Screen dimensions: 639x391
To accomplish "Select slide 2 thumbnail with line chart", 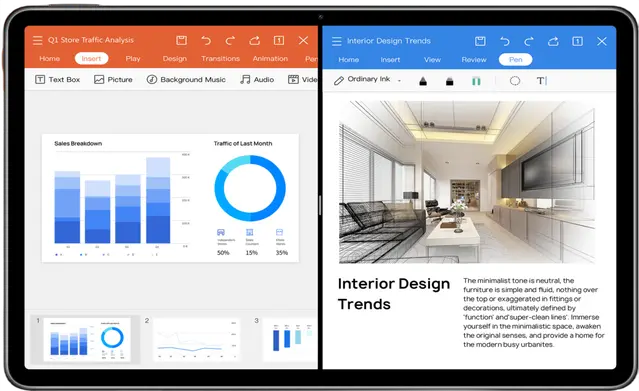I will (196, 339).
